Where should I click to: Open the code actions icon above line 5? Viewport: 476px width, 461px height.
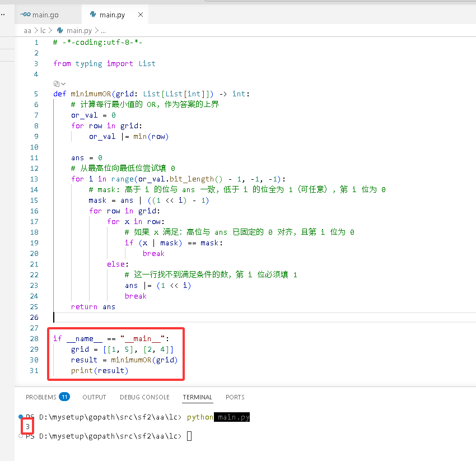point(56,83)
